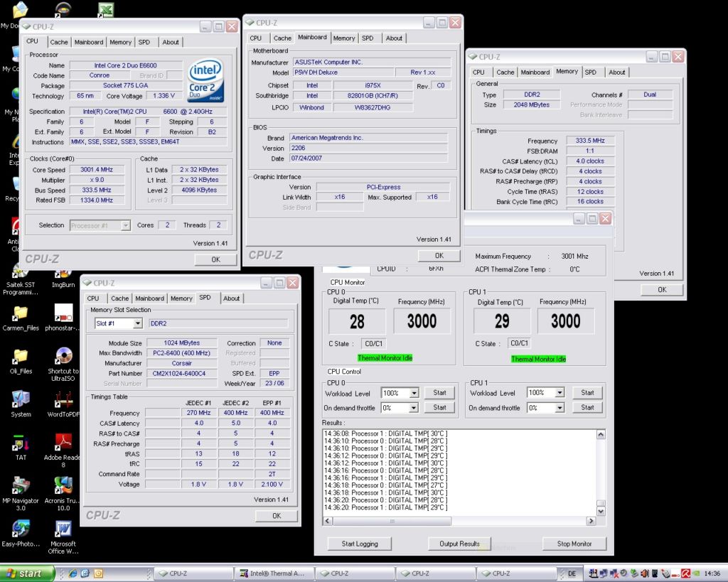
Task: Click Output Results button
Action: 459,544
